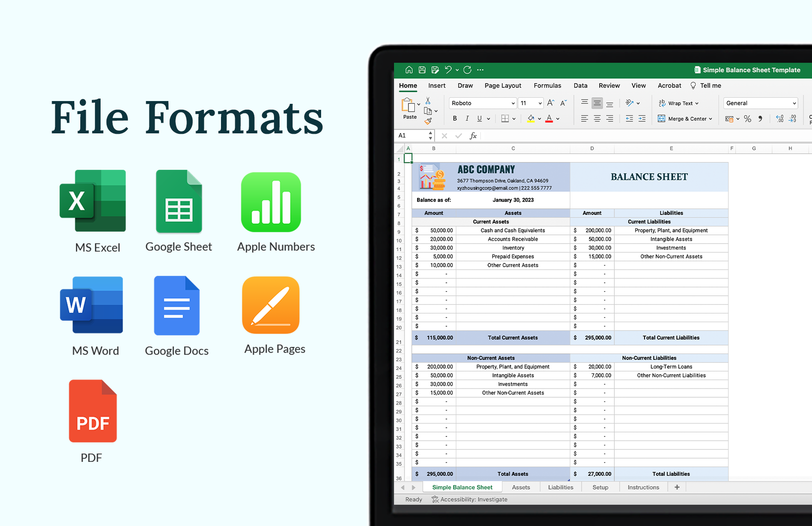The width and height of the screenshot is (812, 526).
Task: Switch to the Formulas ribbon tab
Action: [x=547, y=85]
